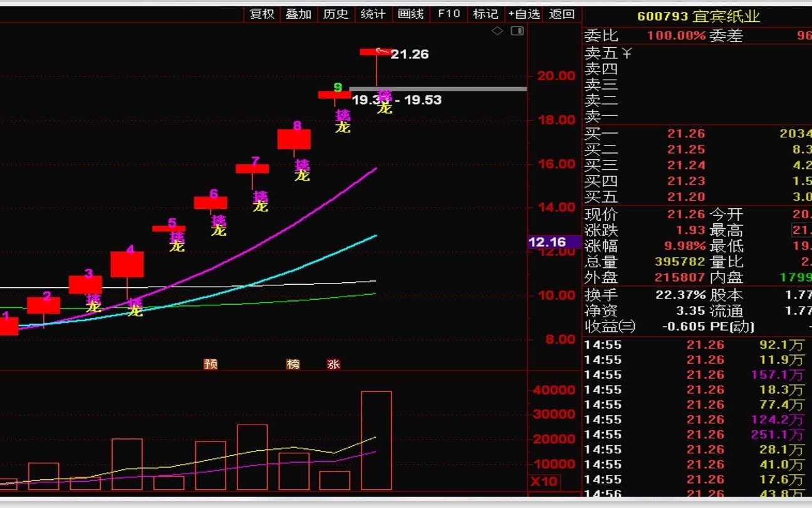Screen dimensions: 812x508
Task: Click the 涨 limit-up marker icon
Action: click(333, 364)
